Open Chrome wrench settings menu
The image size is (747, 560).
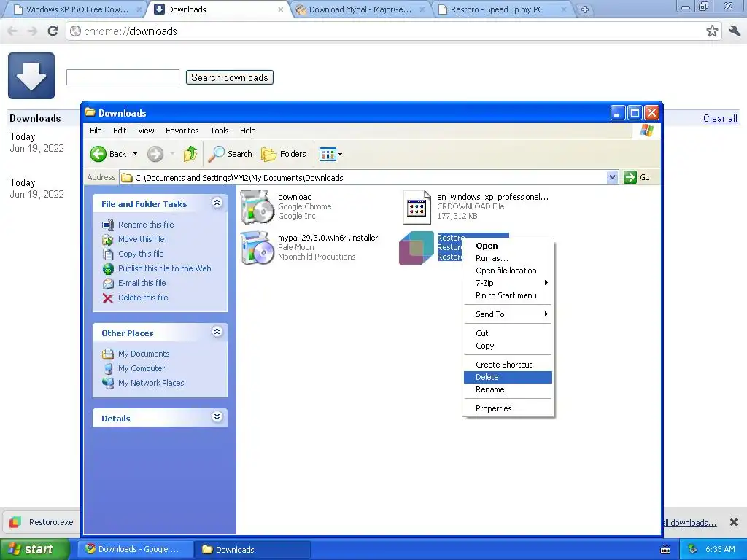(x=734, y=31)
